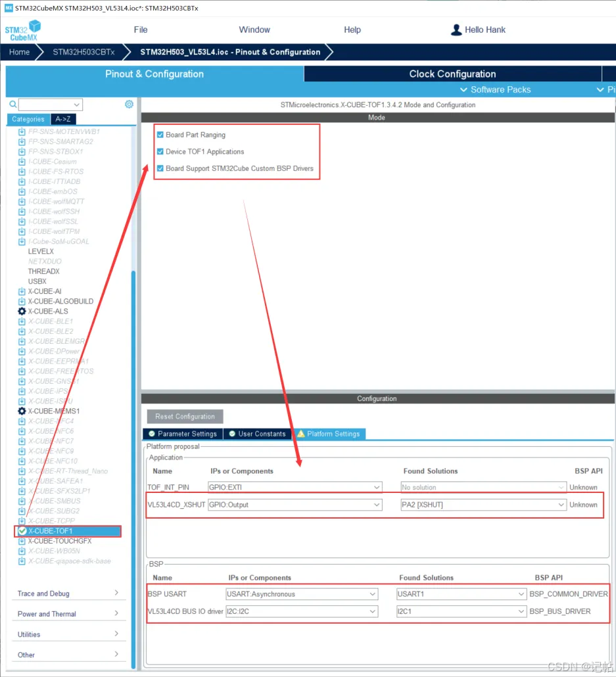Click the download icon next to I-CUBE-Cesium
Viewport: 616px width, 677px height.
(x=22, y=162)
